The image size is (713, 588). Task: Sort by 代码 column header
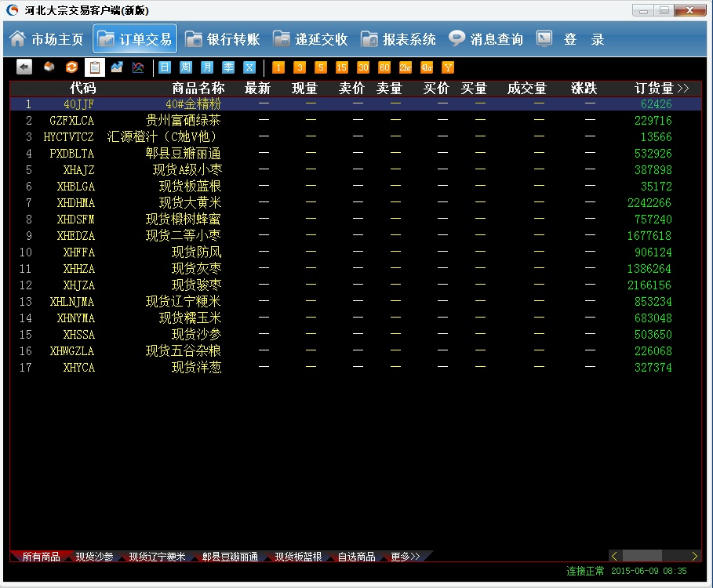click(x=83, y=88)
